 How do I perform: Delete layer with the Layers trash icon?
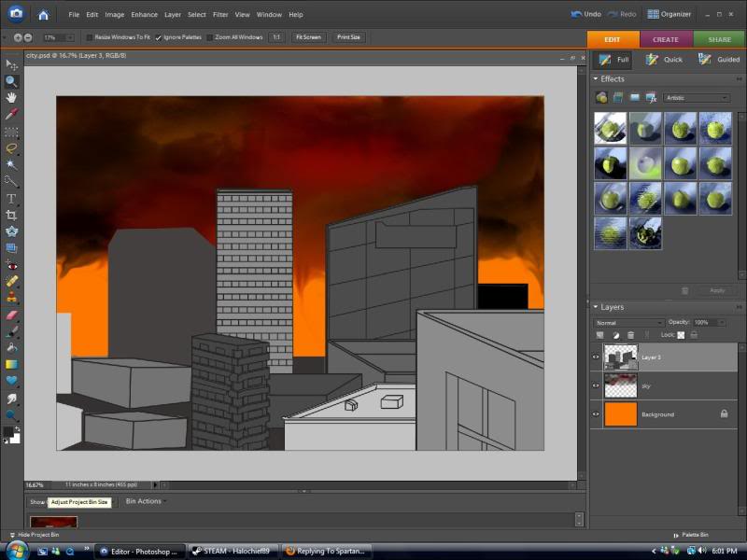coord(630,335)
